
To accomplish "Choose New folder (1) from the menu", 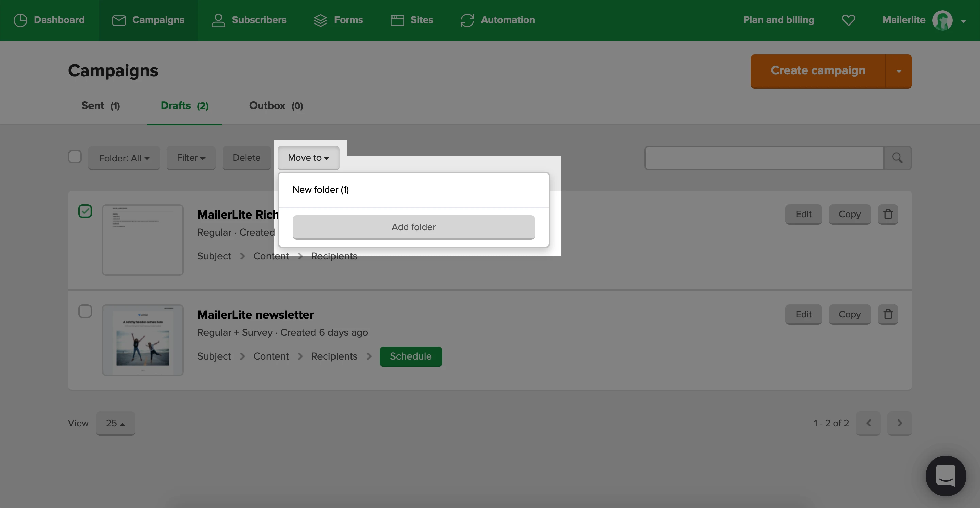I will click(x=413, y=190).
